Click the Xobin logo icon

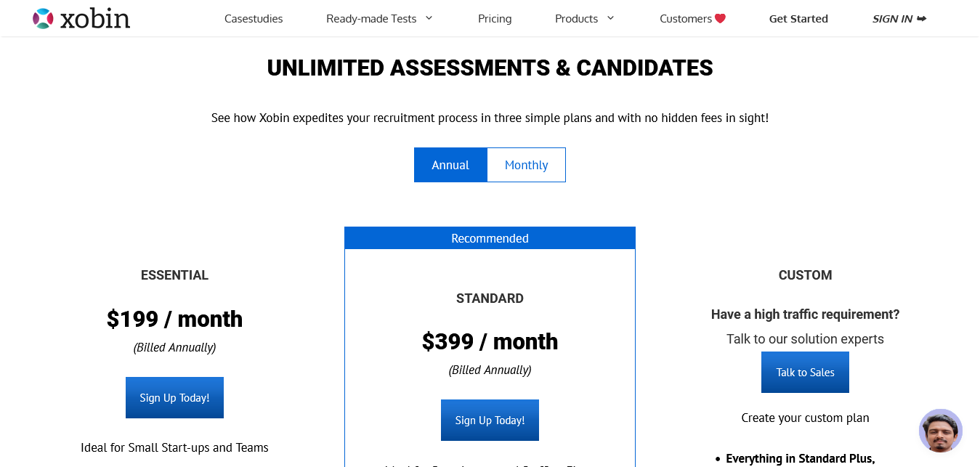click(44, 18)
